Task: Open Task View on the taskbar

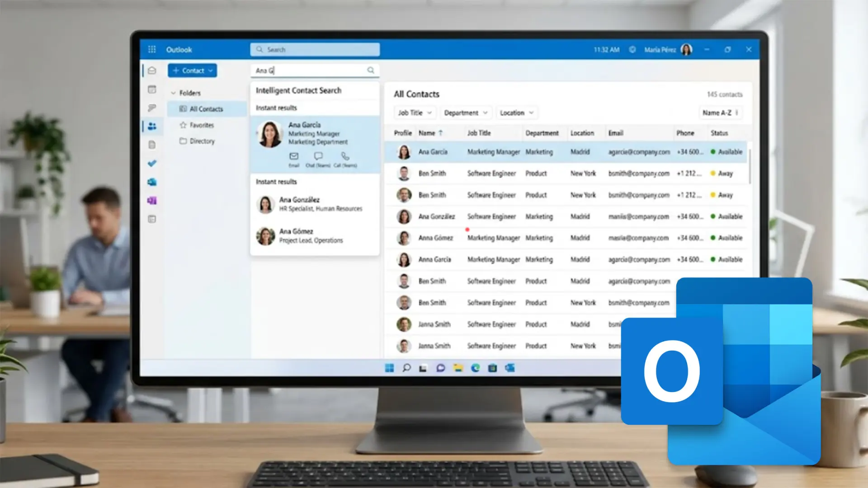Action: 423,368
